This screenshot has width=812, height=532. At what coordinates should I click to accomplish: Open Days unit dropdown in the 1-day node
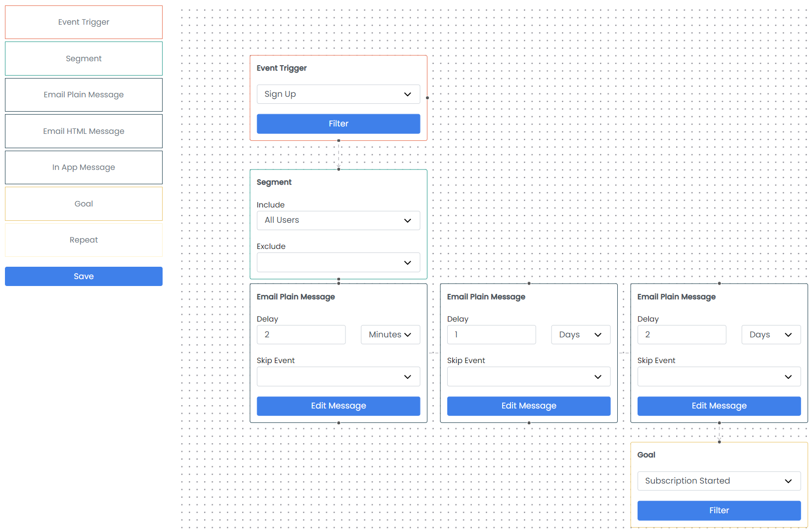point(581,334)
